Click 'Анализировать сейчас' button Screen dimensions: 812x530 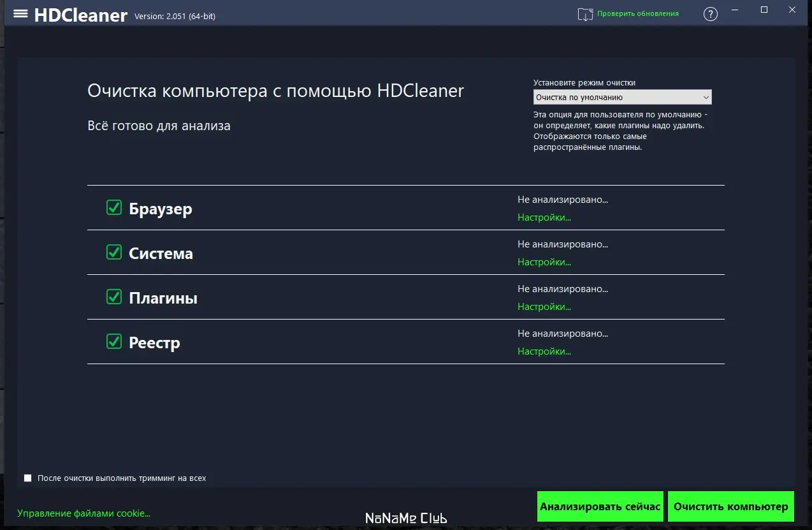coord(600,507)
